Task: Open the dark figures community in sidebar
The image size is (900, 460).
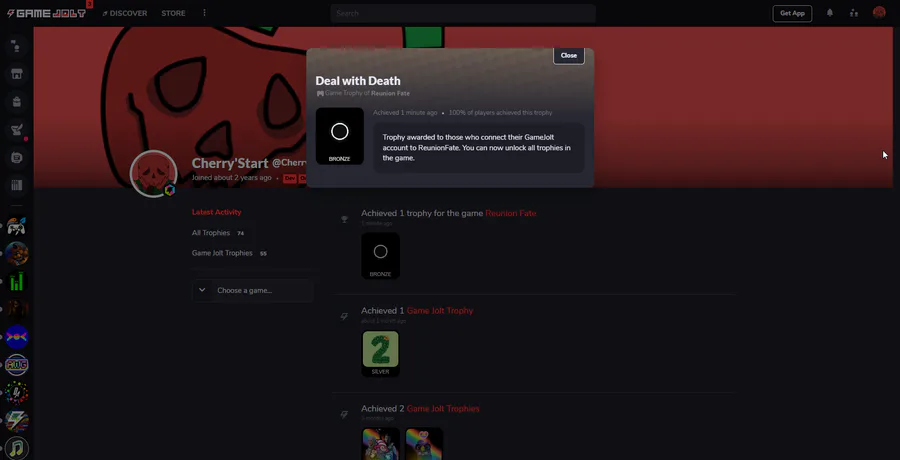Action: [x=17, y=309]
